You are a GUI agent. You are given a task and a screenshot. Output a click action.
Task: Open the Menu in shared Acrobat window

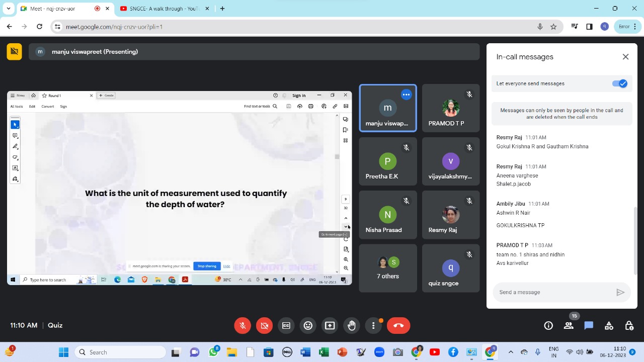coord(18,96)
